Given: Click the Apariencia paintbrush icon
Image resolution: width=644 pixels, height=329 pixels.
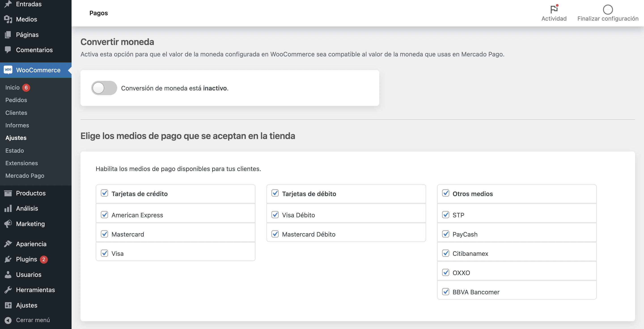Looking at the screenshot, I should [8, 244].
